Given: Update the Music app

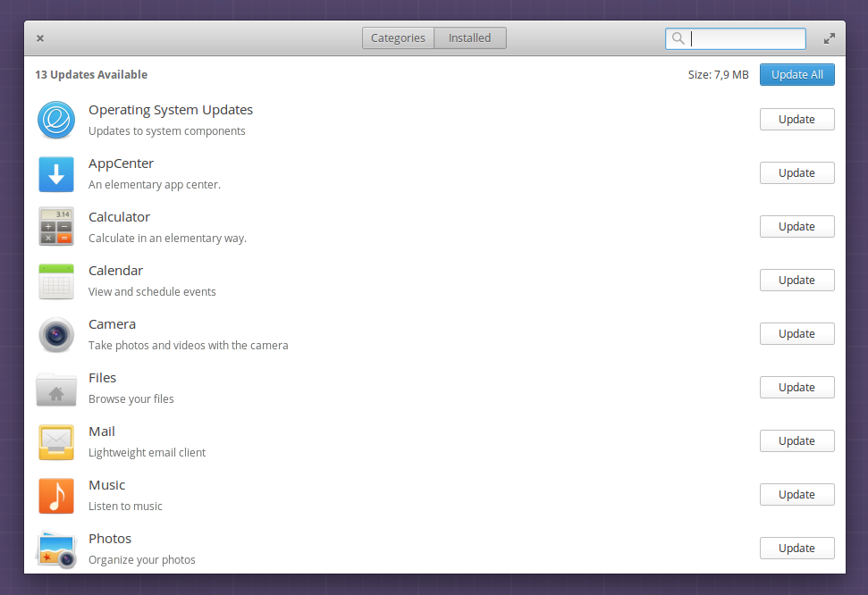Looking at the screenshot, I should point(796,495).
